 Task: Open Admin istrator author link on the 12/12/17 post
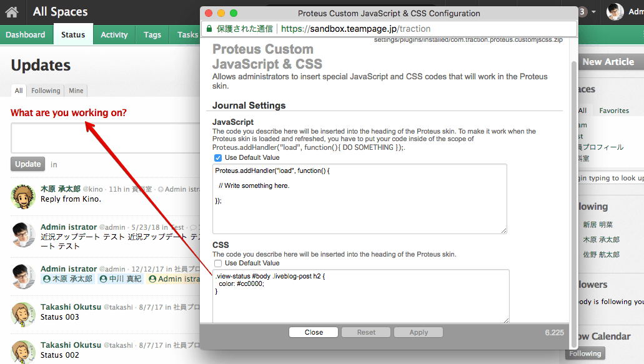(69, 269)
